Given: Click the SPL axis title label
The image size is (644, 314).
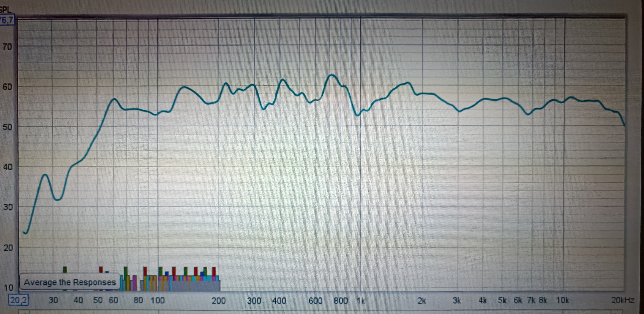Looking at the screenshot, I should point(6,10).
